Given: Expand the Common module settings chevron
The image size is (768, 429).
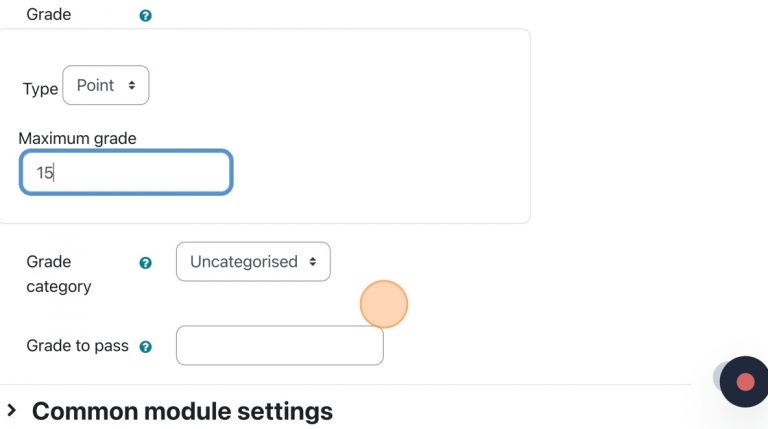Looking at the screenshot, I should click(x=12, y=410).
